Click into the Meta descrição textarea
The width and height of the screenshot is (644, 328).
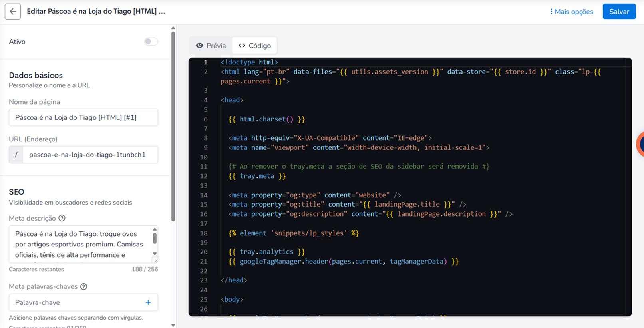click(x=80, y=244)
